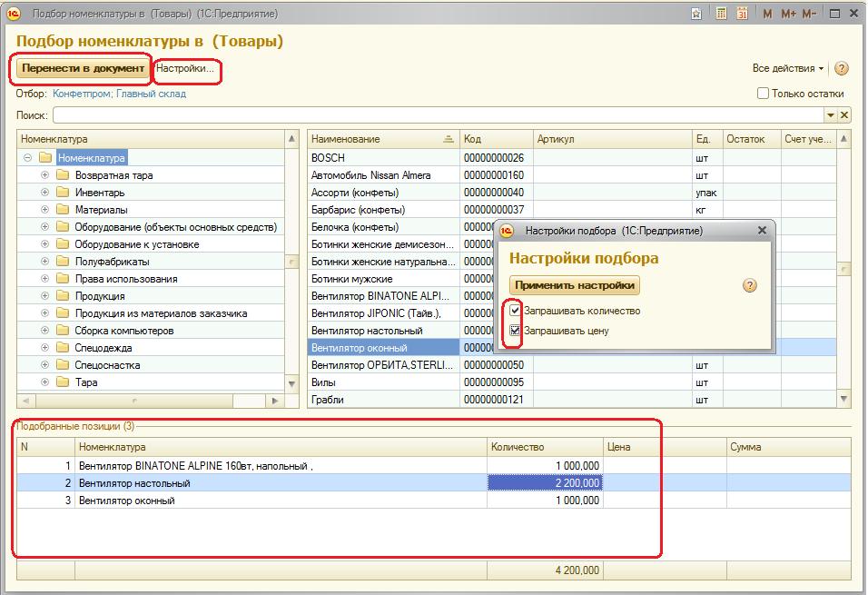Open the calculator from the title bar
The width and height of the screenshot is (868, 595).
[x=721, y=14]
